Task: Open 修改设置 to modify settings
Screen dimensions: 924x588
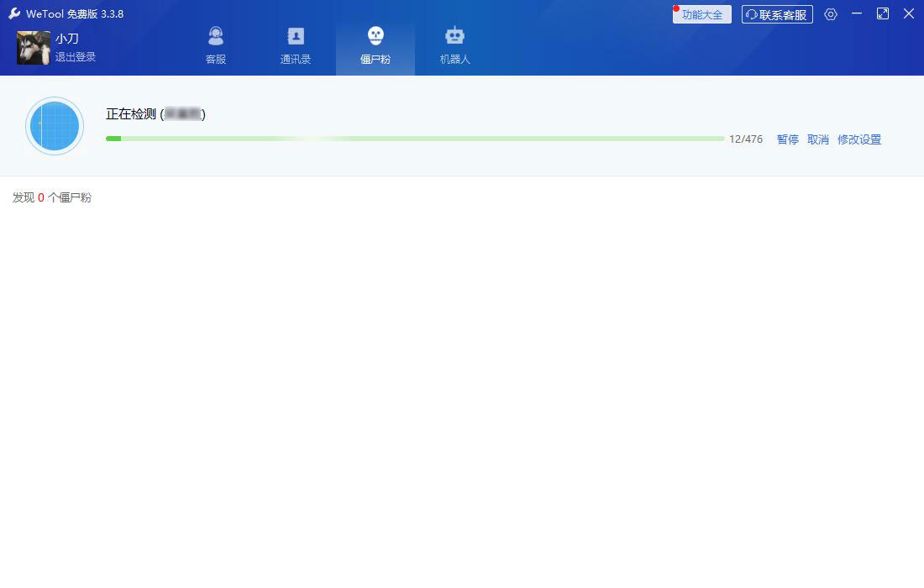Action: point(859,139)
